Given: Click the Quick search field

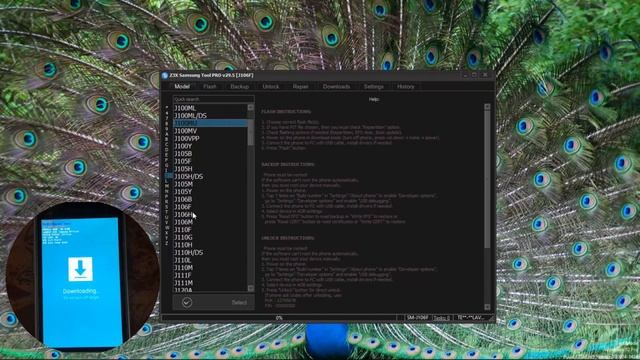Looking at the screenshot, I should click(213, 99).
